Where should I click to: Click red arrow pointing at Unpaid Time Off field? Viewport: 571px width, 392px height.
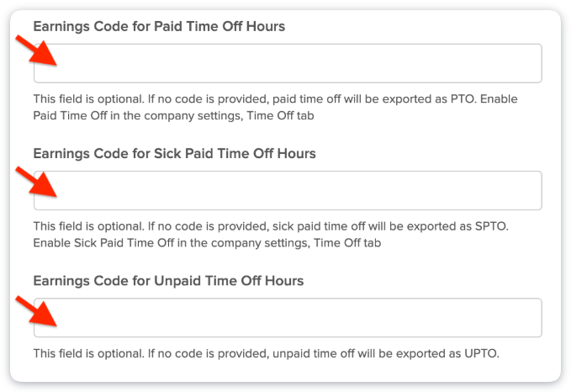click(x=36, y=309)
